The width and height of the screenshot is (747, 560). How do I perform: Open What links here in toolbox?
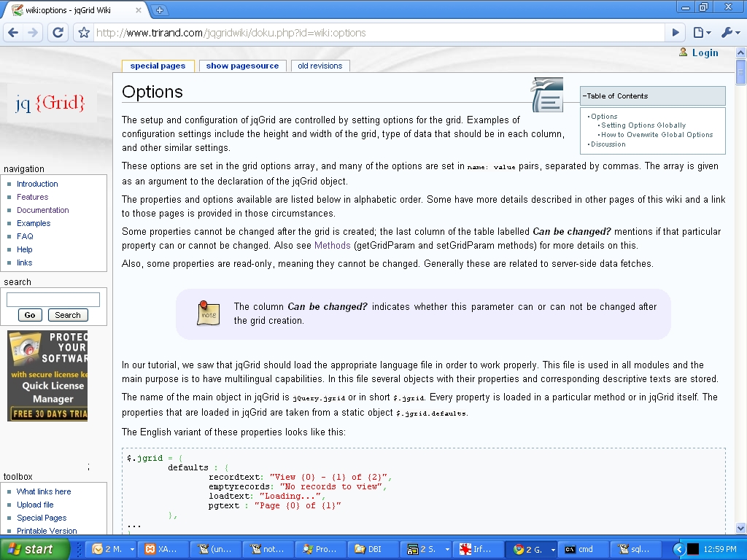click(44, 491)
